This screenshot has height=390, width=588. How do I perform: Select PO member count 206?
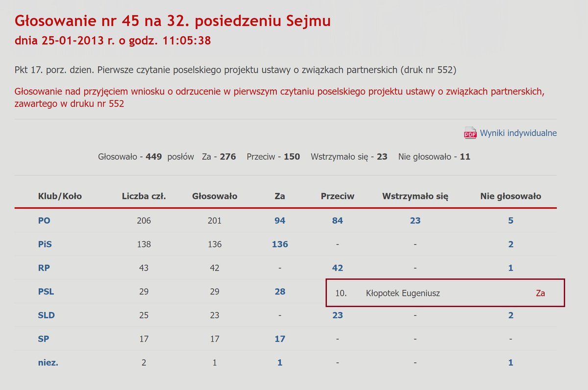[144, 220]
